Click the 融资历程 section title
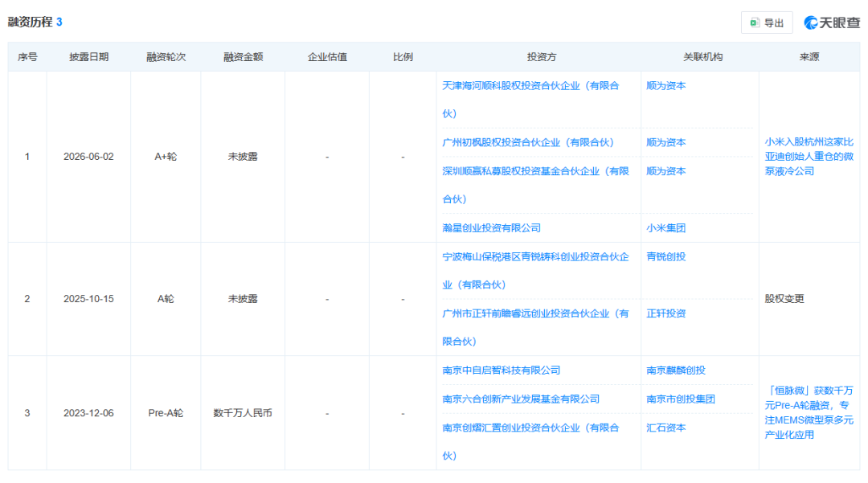Image resolution: width=868 pixels, height=483 pixels. pyautogui.click(x=30, y=23)
